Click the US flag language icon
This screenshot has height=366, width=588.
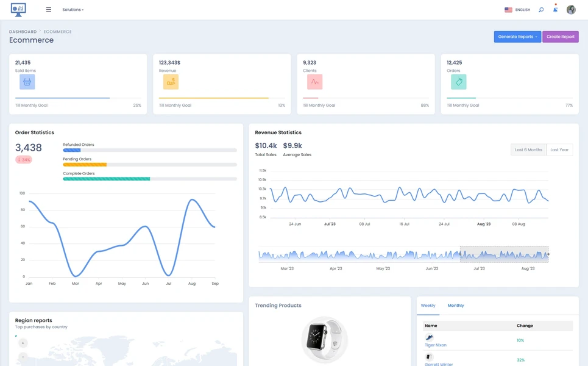point(509,9)
